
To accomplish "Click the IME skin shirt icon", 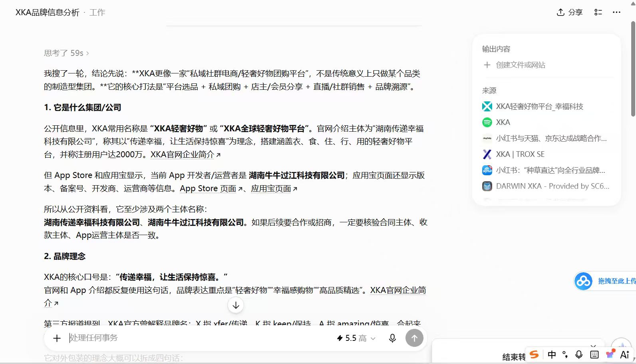I will (x=610, y=354).
